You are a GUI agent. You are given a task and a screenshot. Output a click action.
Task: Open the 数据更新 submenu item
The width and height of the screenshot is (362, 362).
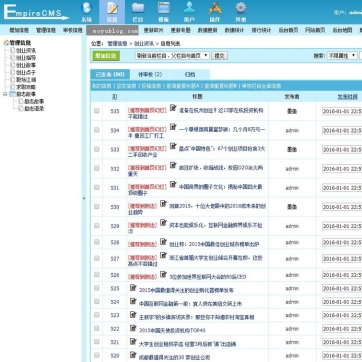coord(207,30)
